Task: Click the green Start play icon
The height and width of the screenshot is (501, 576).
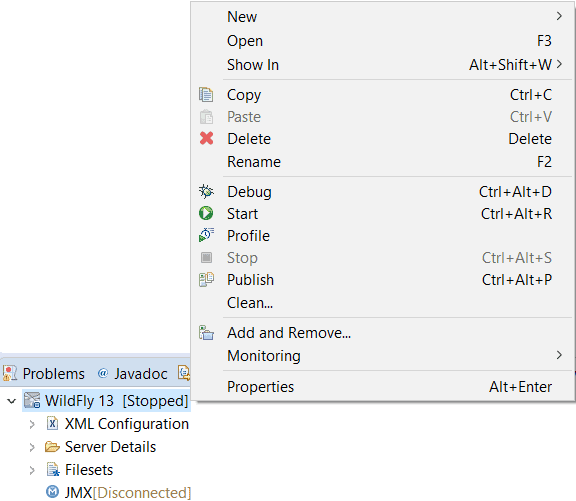Action: tap(206, 213)
